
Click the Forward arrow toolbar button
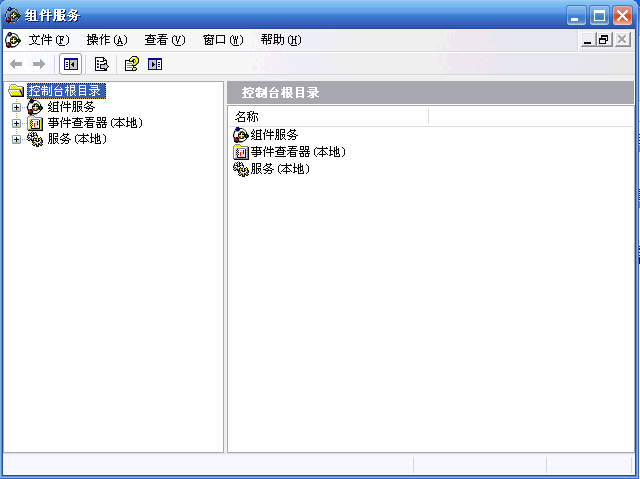coord(39,64)
